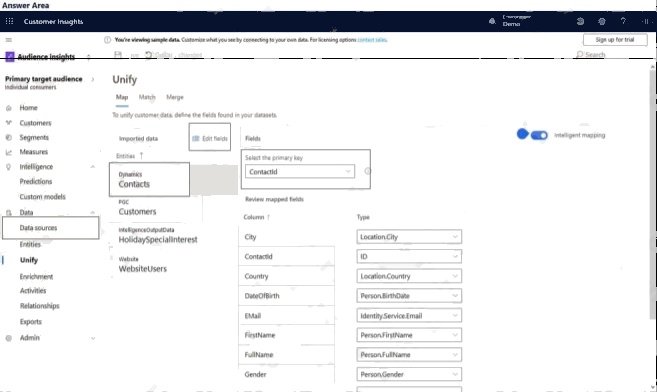Click the Edit fields button
This screenshot has height=392, width=657.
click(x=210, y=137)
